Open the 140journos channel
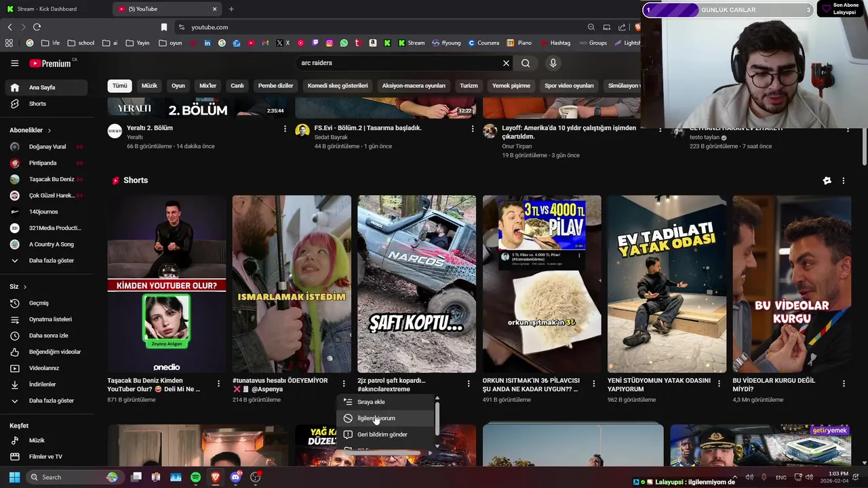The width and height of the screenshot is (868, 488). point(46,211)
